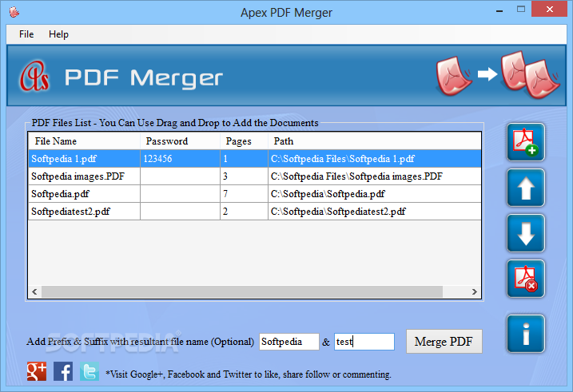Click the Merge PDF button
The width and height of the screenshot is (573, 392).
444,342
